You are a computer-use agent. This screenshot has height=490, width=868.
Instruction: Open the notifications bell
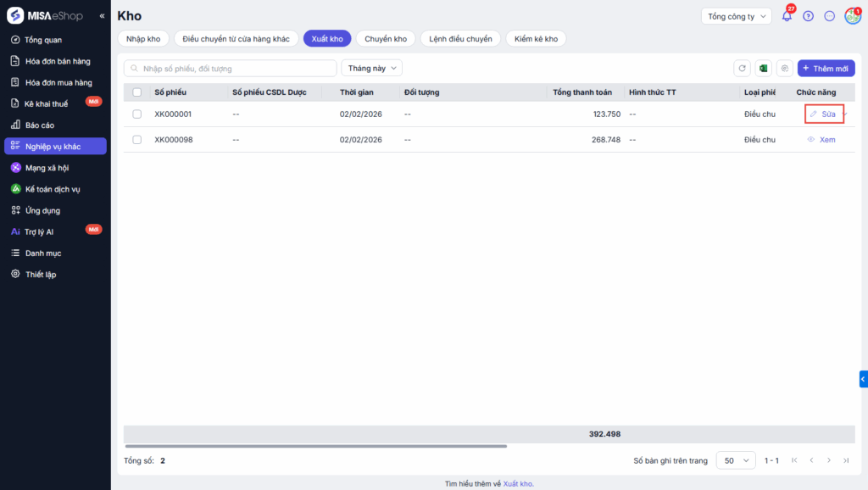(x=787, y=16)
